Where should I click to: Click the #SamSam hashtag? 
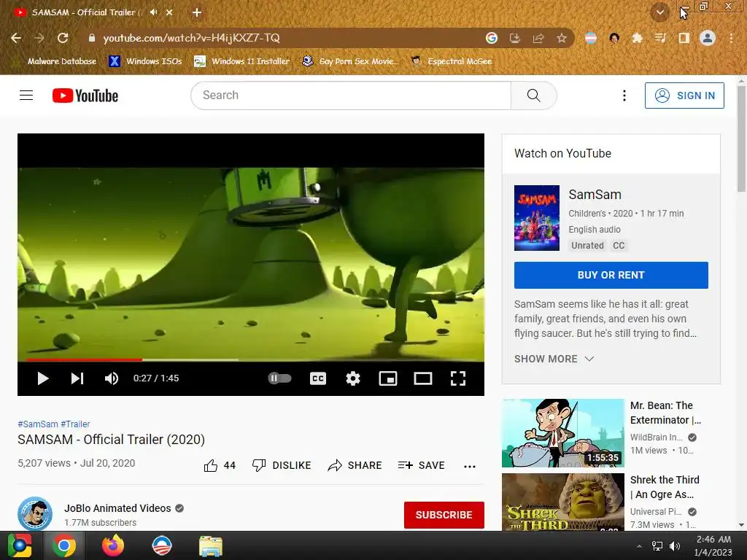coord(38,424)
